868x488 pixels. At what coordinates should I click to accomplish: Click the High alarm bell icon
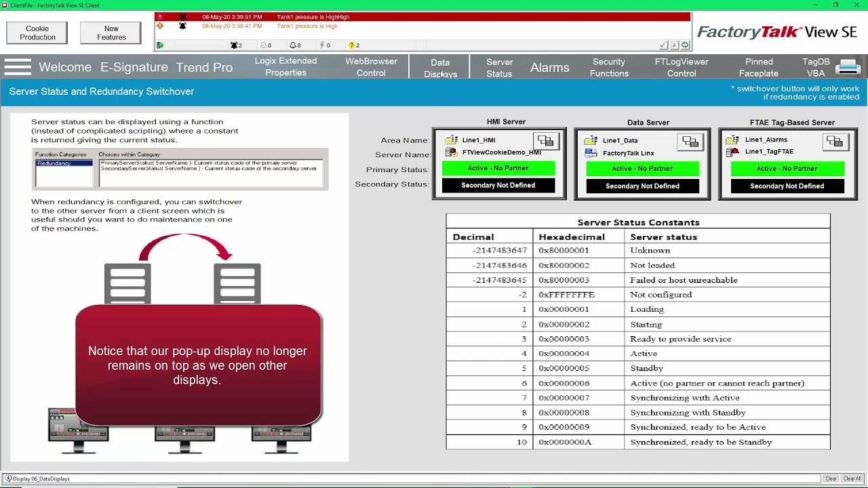(x=182, y=26)
